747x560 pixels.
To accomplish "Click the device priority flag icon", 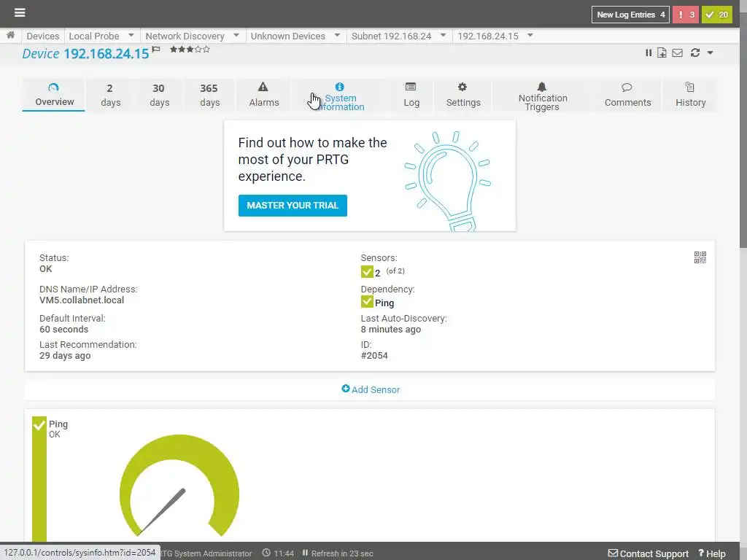I will (156, 49).
